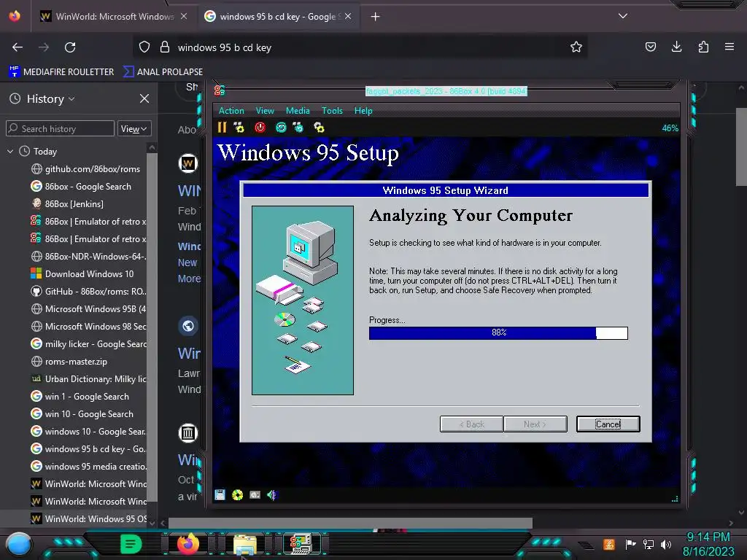Screen dimensions: 747x560
Task: Click the address bar with windows 95 b cd key
Action: (362, 47)
